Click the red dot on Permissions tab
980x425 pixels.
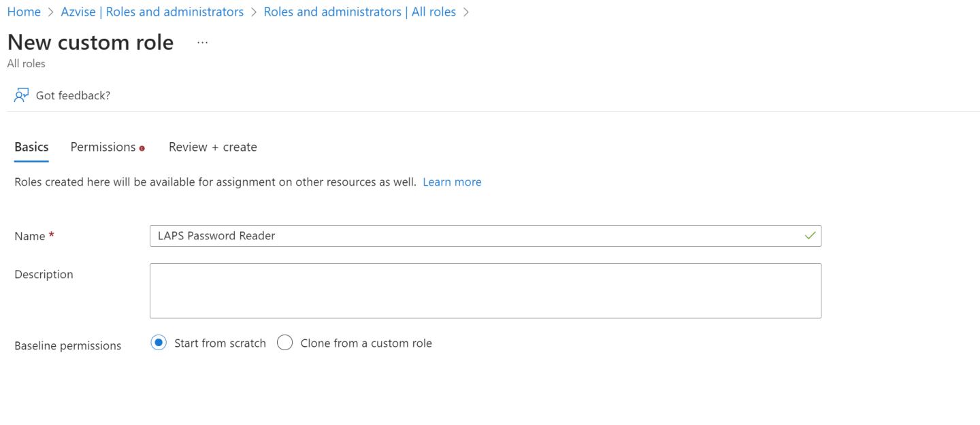tap(142, 148)
